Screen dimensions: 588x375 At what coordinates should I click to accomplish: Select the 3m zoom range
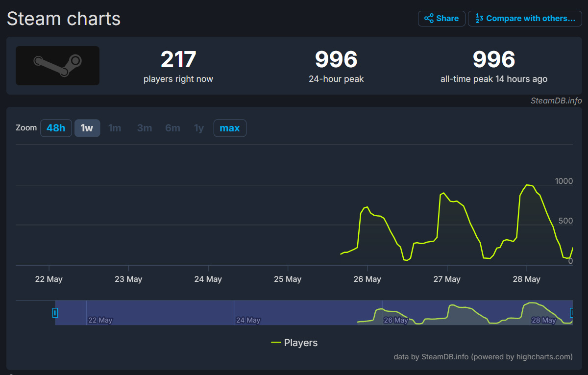(x=145, y=128)
